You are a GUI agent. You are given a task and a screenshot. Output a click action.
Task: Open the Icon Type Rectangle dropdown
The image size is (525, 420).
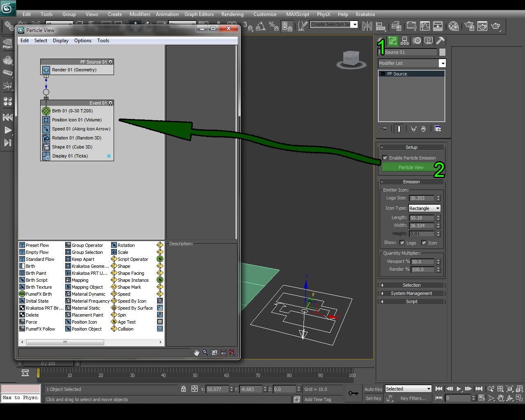click(x=425, y=208)
